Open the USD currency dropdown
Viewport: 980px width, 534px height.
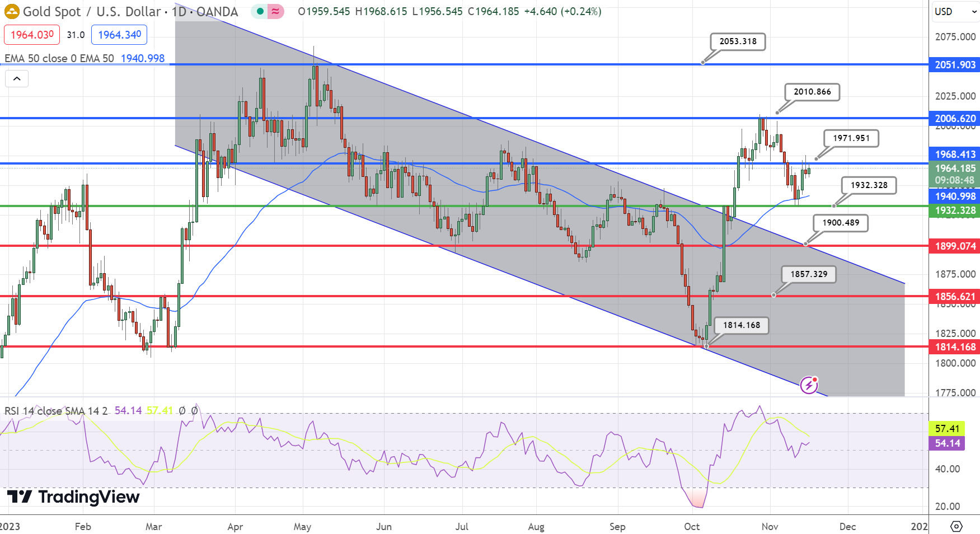tap(955, 11)
